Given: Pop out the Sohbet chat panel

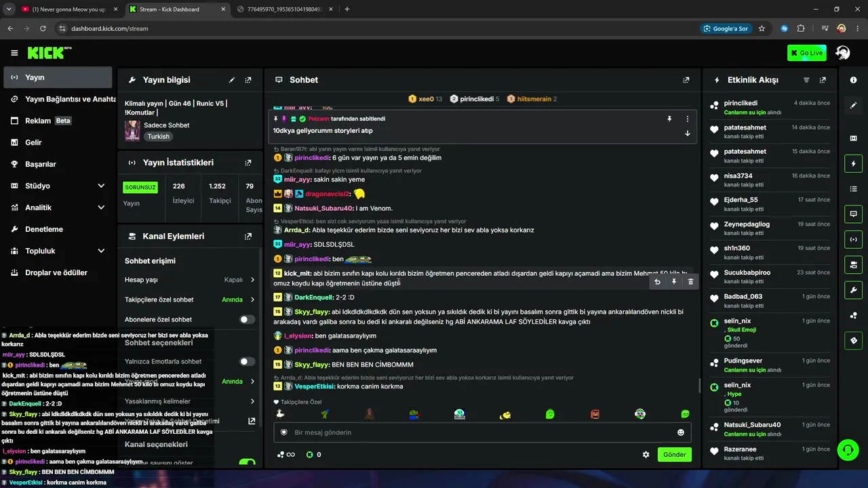Looking at the screenshot, I should (686, 80).
